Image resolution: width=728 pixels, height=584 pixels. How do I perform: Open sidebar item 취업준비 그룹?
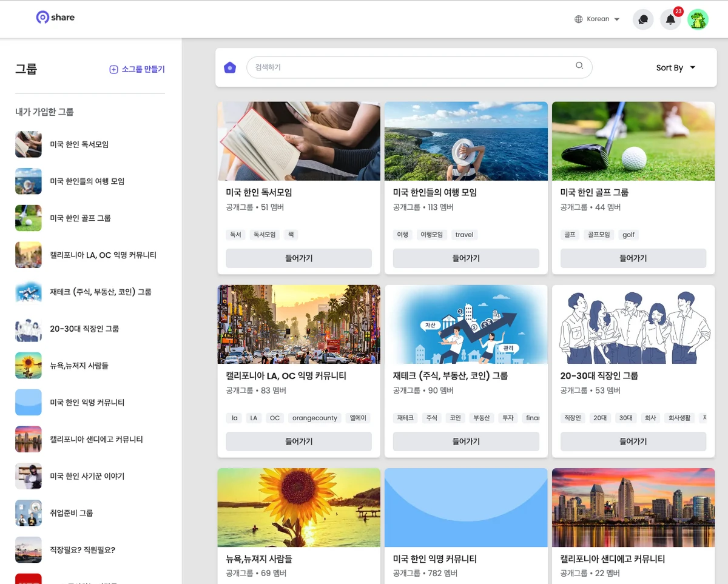pos(90,513)
